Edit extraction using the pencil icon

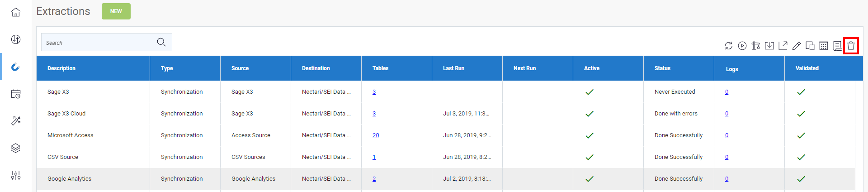tap(797, 46)
